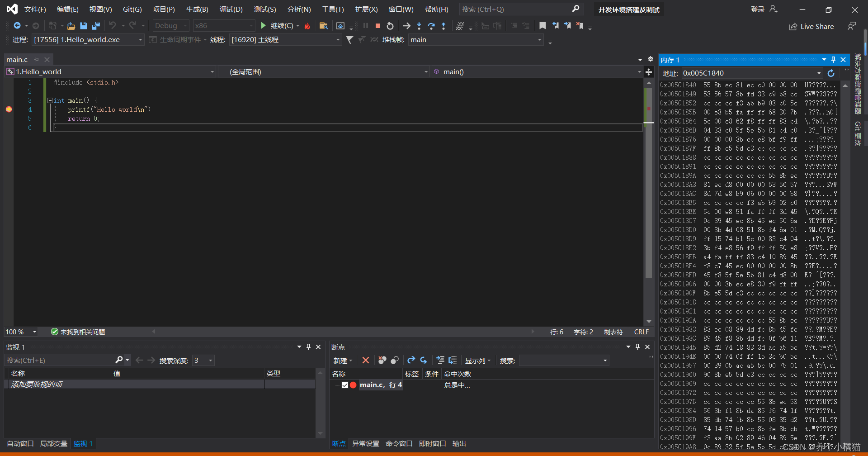Switch to the 局部变量 tab
Screen dimensions: 868x456
click(54, 444)
